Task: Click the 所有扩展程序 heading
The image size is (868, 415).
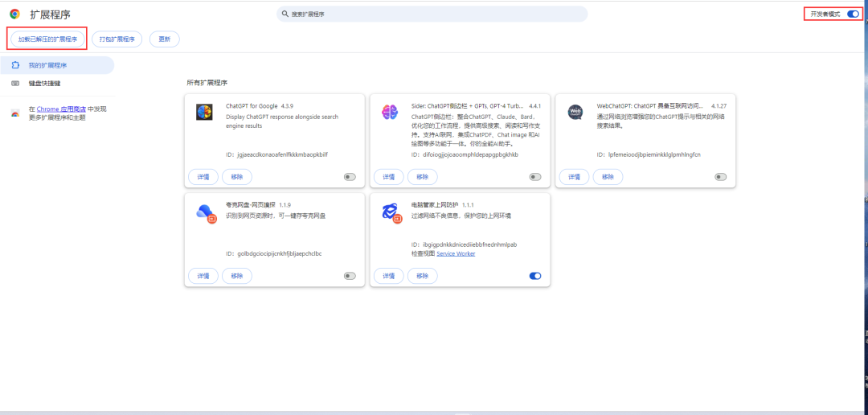Action: [207, 83]
